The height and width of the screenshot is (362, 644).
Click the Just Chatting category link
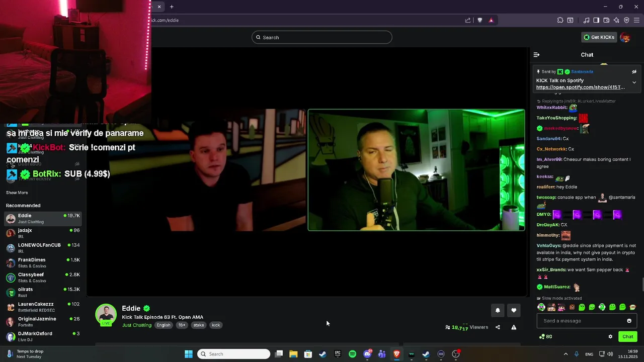[137, 325]
